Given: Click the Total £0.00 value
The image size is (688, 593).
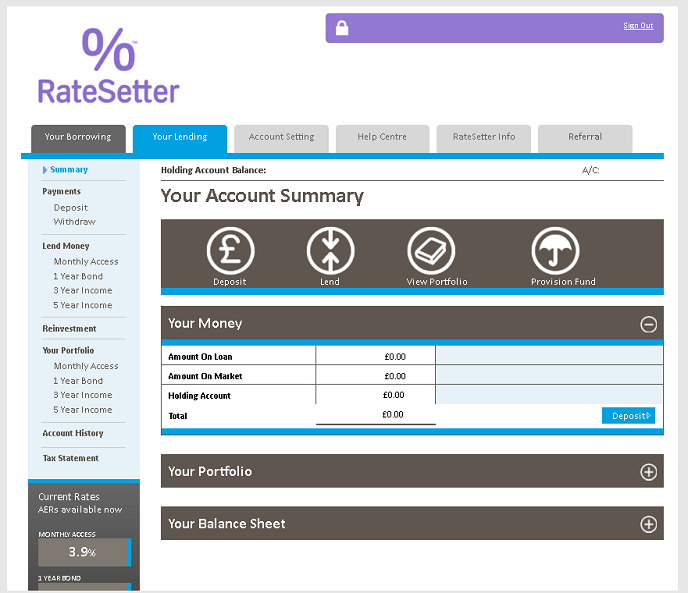Looking at the screenshot, I should point(393,414).
